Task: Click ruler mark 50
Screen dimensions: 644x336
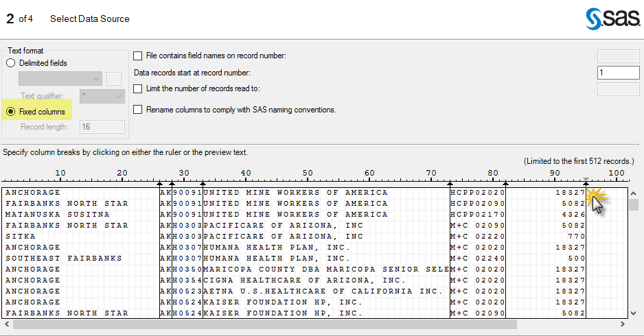Action: click(308, 173)
